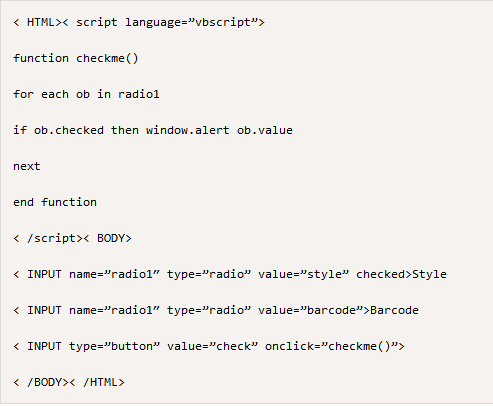Click the closing '/BODY' and '/HTML' line
The height and width of the screenshot is (406, 493).
click(69, 382)
